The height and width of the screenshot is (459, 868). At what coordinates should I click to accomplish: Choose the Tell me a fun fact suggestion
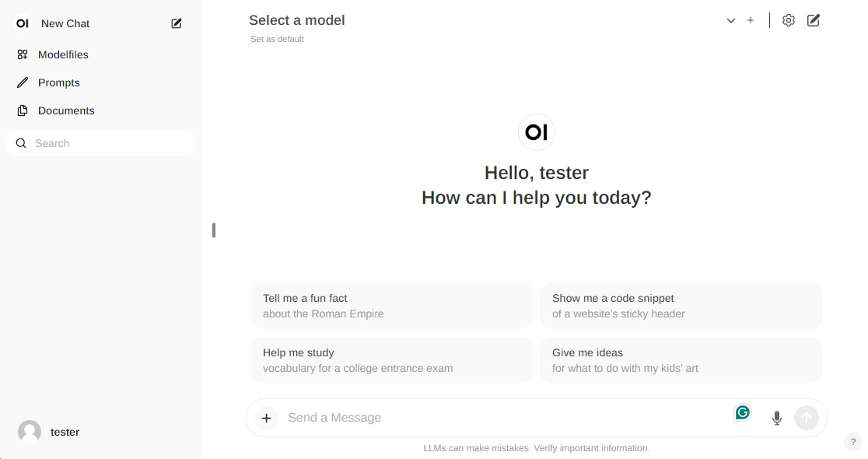click(392, 306)
